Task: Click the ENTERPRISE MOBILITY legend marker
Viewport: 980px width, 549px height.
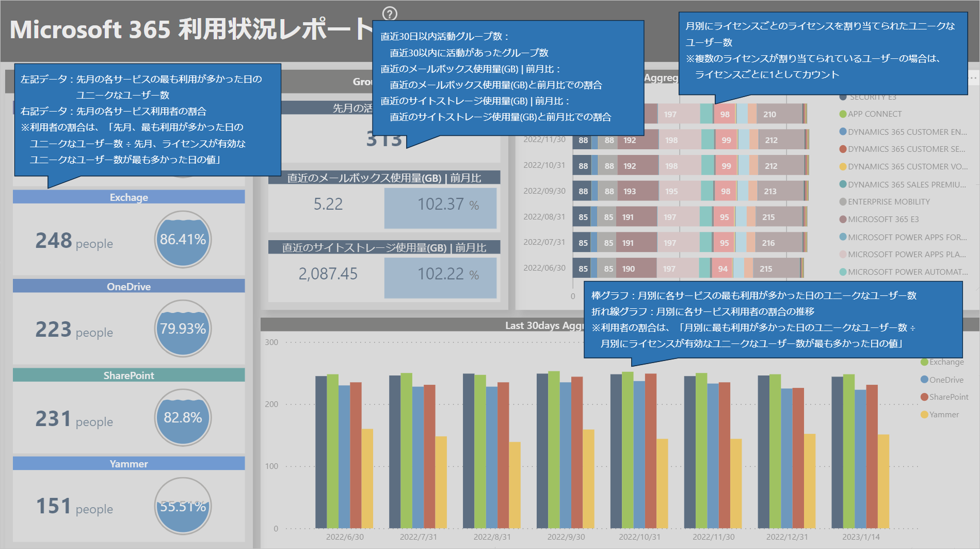Action: pyautogui.click(x=843, y=202)
